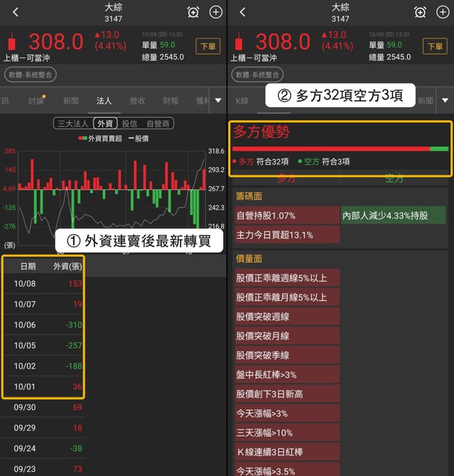
Task: Select 外資 segment option
Action: pos(105,124)
